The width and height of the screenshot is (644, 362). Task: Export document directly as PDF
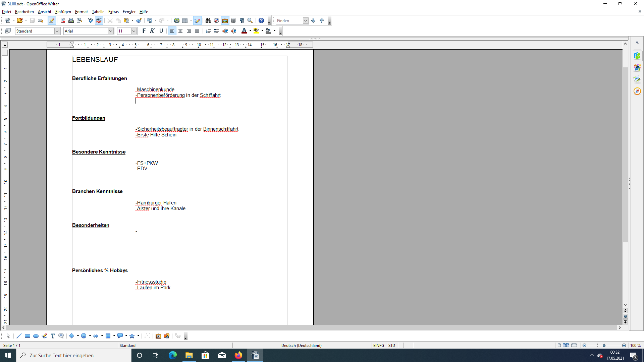pos(63,21)
